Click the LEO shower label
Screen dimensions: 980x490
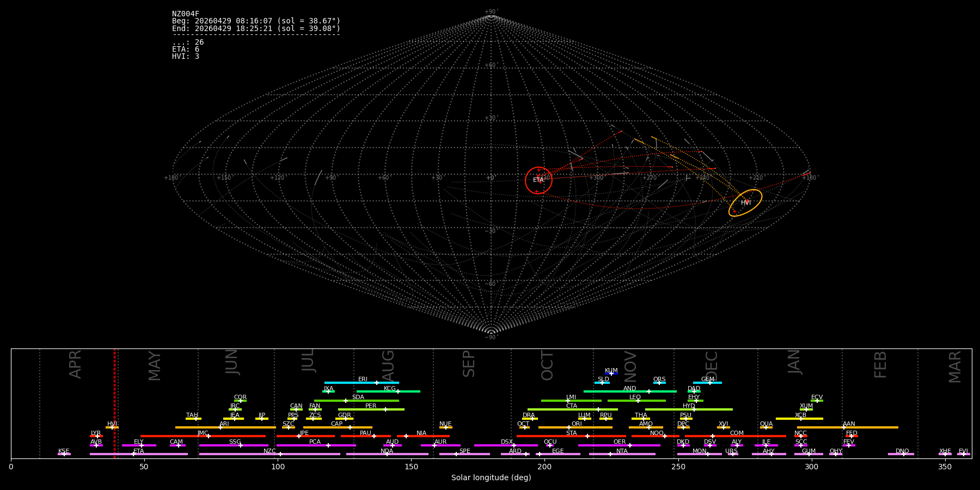pyautogui.click(x=635, y=397)
